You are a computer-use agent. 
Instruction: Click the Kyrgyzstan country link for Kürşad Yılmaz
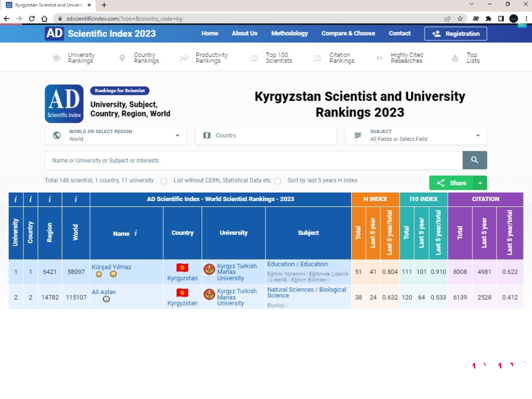182,278
